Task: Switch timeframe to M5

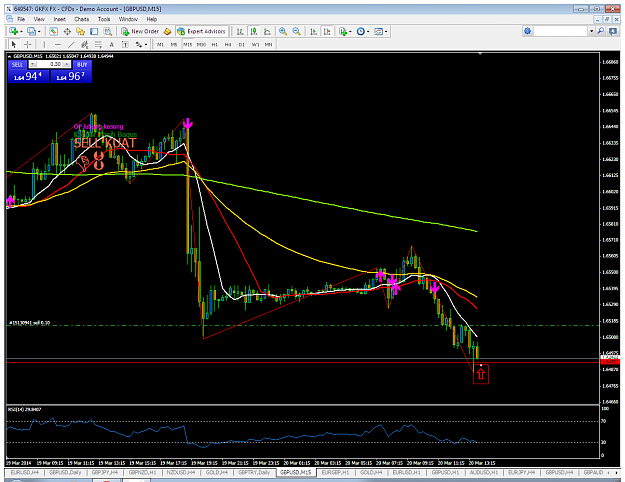Action: 174,45
